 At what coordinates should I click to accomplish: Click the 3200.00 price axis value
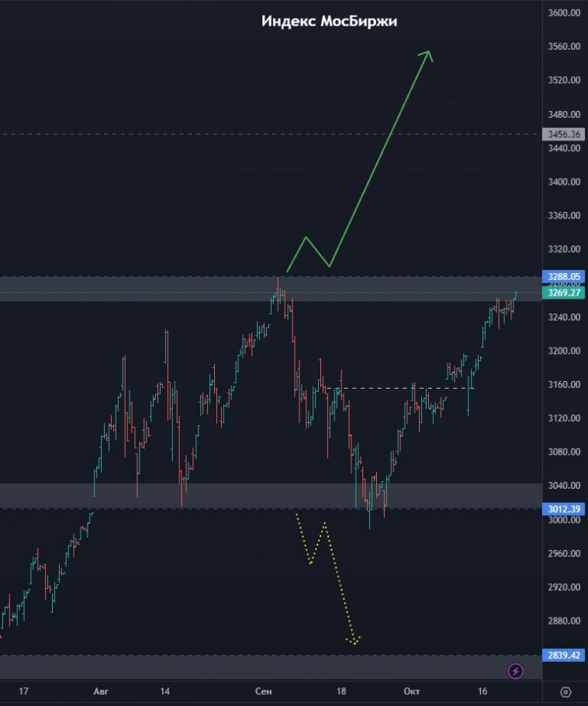pyautogui.click(x=564, y=351)
